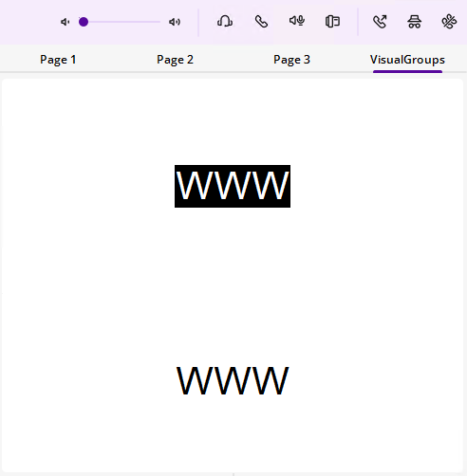Switch to the Page 1 tab
The width and height of the screenshot is (467, 476).
(x=58, y=60)
